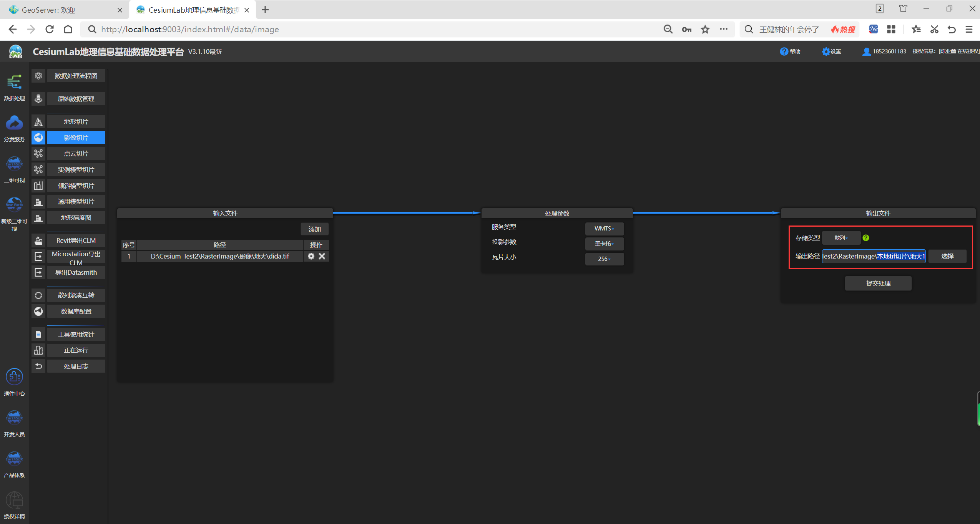Click the terrain icon beside 地形切片
The height and width of the screenshot is (524, 980).
click(x=38, y=121)
